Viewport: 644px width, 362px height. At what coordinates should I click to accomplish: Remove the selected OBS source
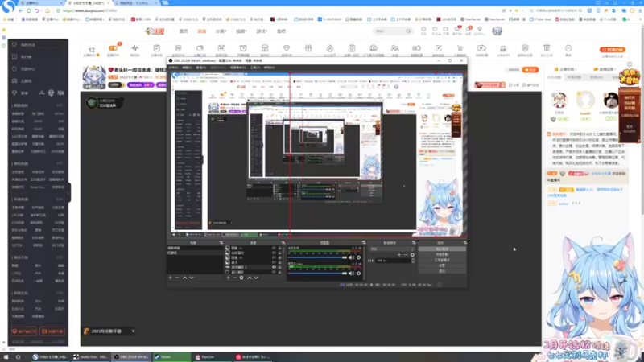click(235, 278)
